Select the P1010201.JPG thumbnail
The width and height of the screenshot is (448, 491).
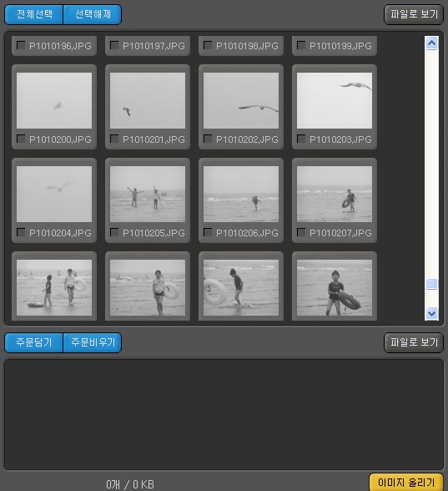coord(148,100)
